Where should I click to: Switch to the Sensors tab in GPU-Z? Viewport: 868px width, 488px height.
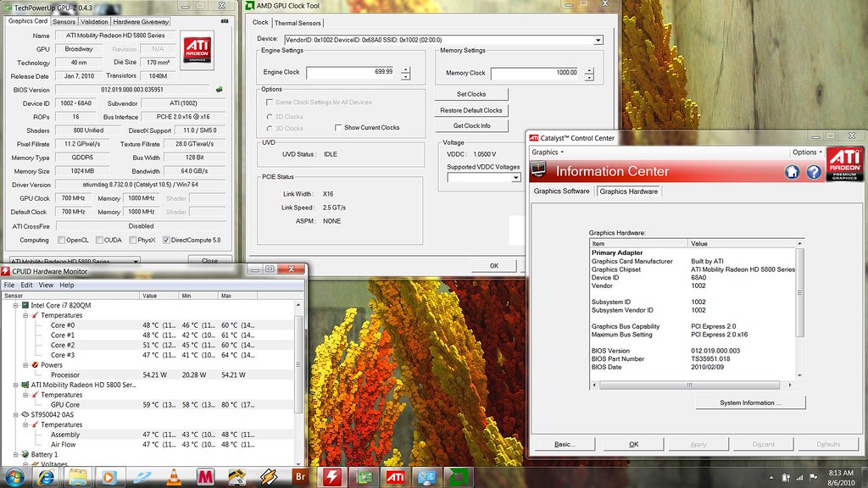coord(64,21)
